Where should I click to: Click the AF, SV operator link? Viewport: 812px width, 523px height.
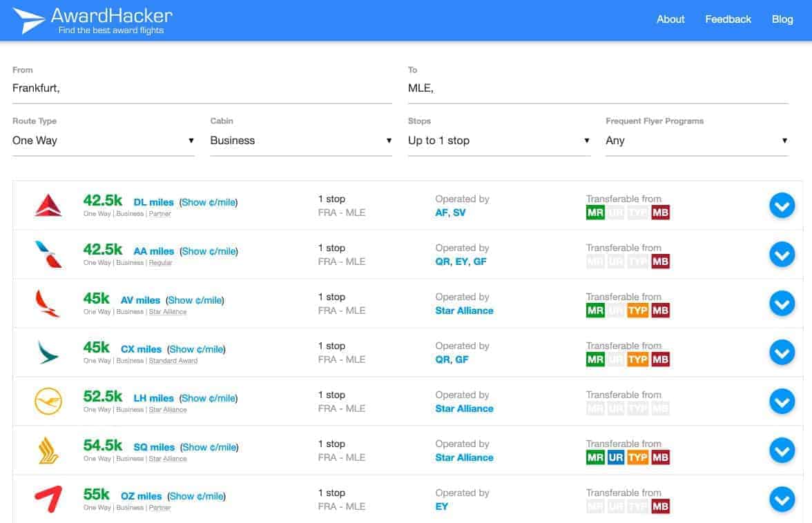point(450,213)
